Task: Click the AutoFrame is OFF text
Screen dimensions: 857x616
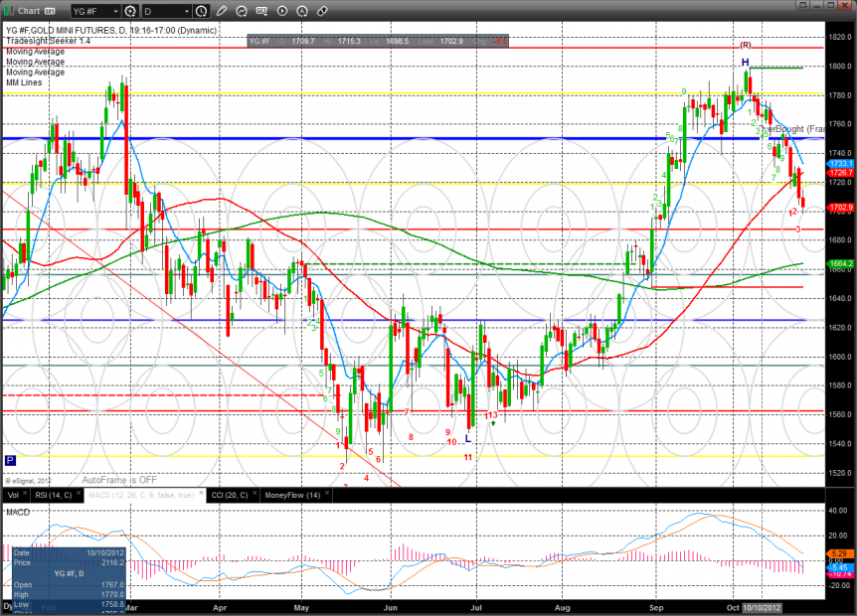Action: [119, 480]
